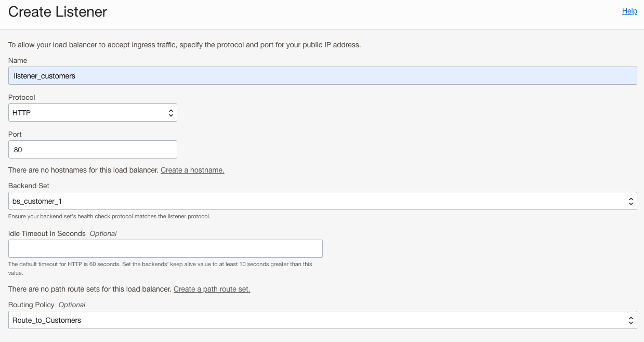The height and width of the screenshot is (342, 644).
Task: Click the backend set health check hint text
Action: click(x=109, y=216)
